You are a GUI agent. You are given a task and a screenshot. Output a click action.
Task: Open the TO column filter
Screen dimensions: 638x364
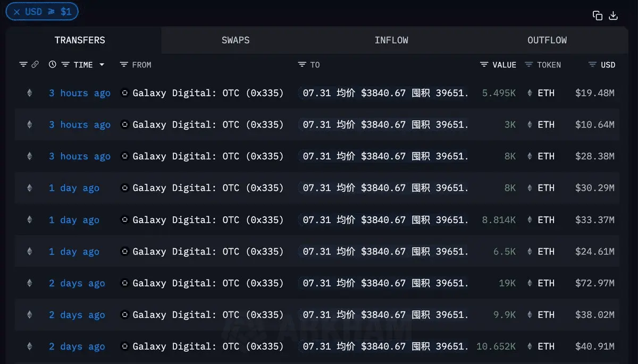(302, 65)
